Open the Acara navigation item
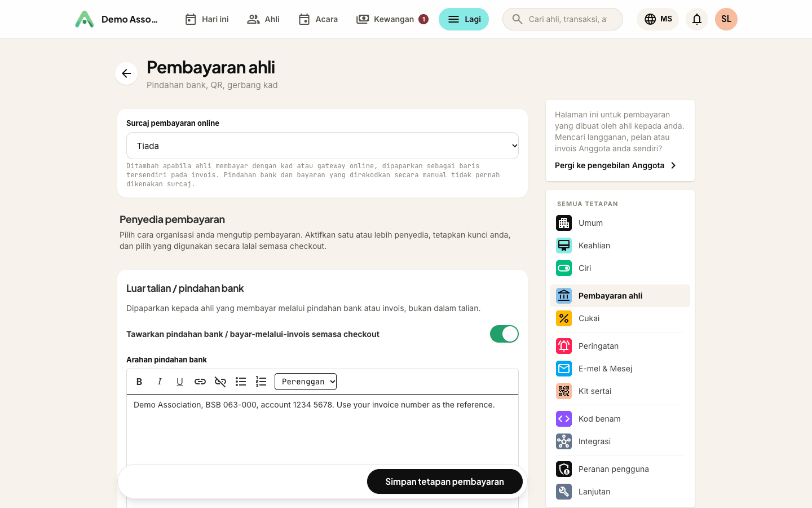The width and height of the screenshot is (812, 508). pyautogui.click(x=318, y=19)
